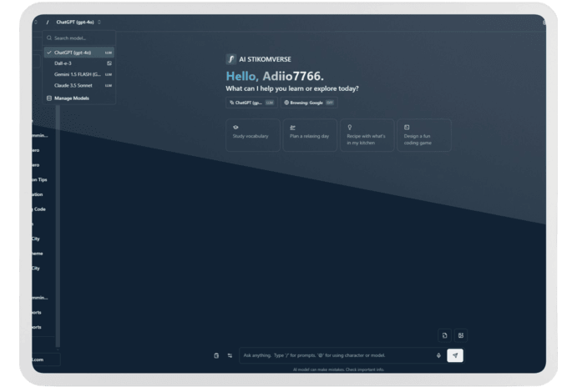The image size is (577, 392).
Task: Click the new chat icon left of the sliders icon
Action: [216, 355]
